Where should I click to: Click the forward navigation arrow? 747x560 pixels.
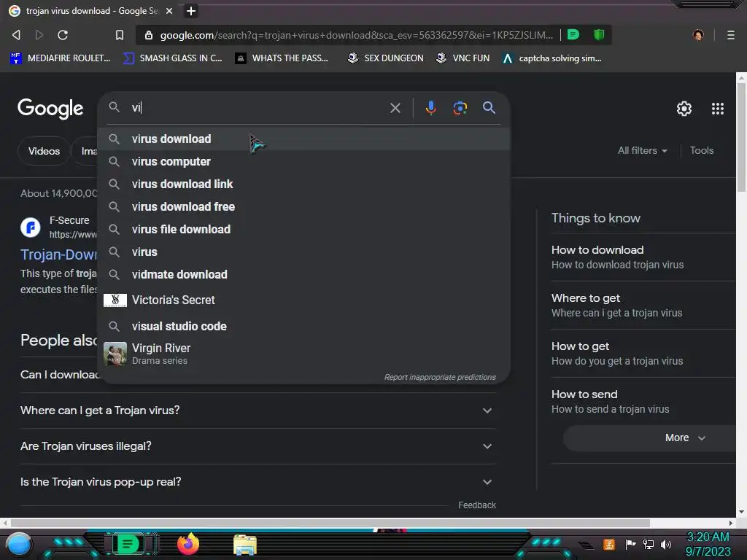tap(39, 35)
